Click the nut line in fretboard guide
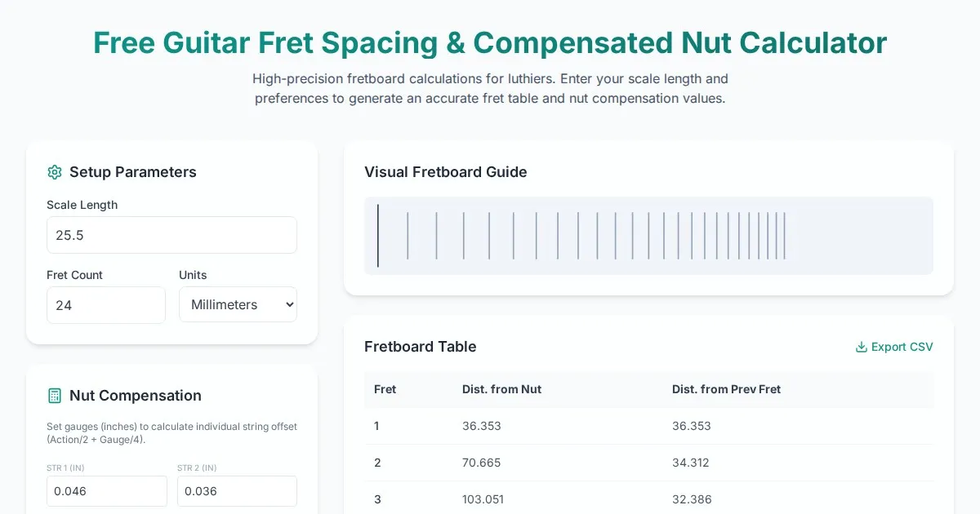980x514 pixels. point(378,236)
